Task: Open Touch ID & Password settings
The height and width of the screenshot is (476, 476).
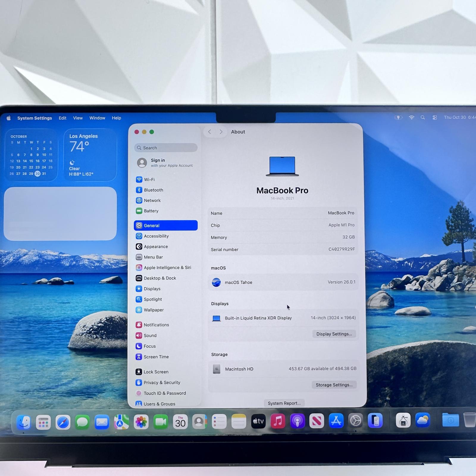Action: coord(165,393)
